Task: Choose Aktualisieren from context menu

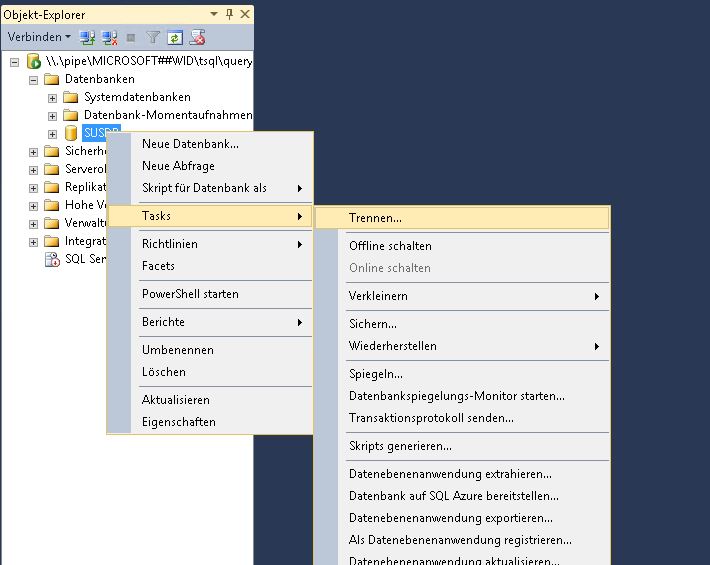Action: pos(210,400)
